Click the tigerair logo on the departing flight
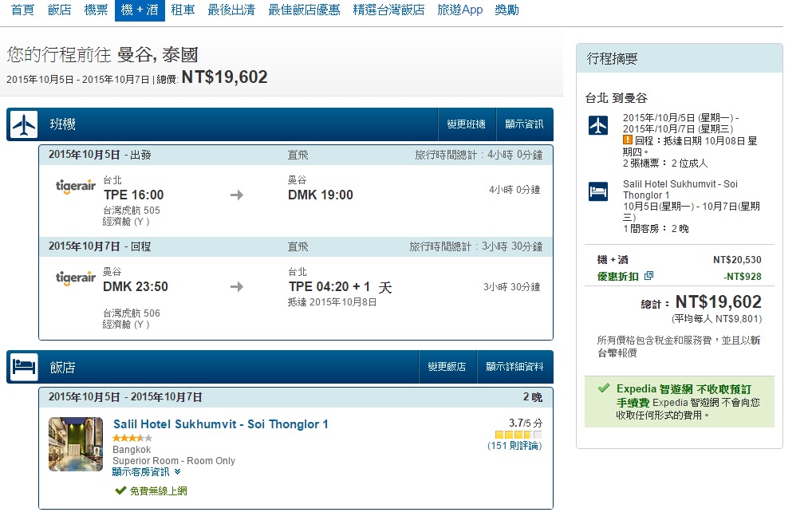Screen dimensions: 812x516 (76, 187)
